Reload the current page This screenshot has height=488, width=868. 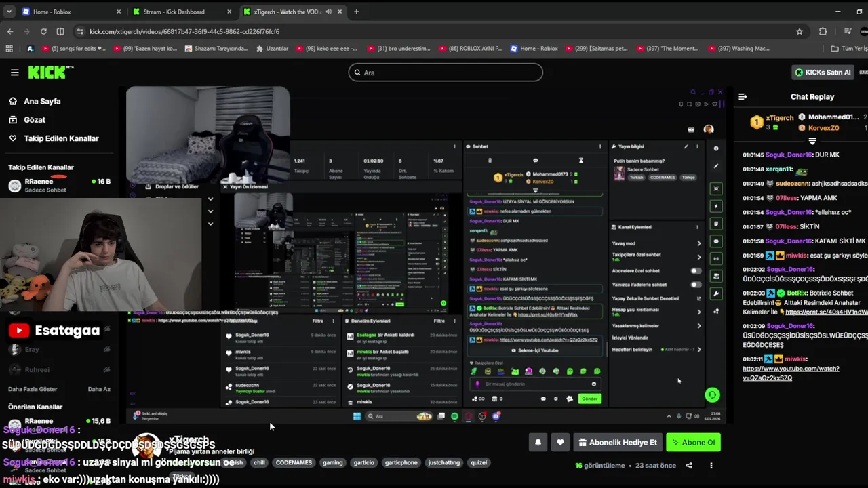[x=43, y=31]
